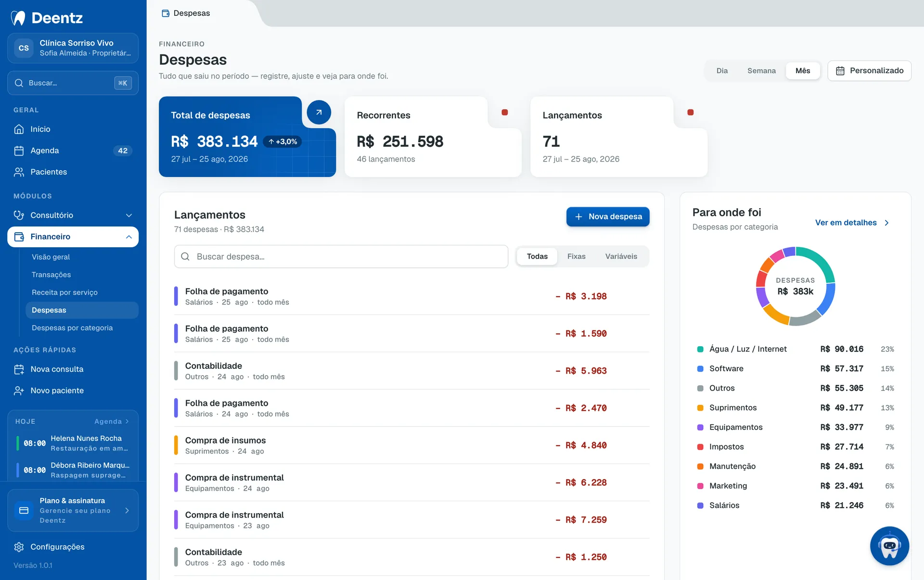
Task: Click the red dot on Recorrentes card
Action: [504, 113]
